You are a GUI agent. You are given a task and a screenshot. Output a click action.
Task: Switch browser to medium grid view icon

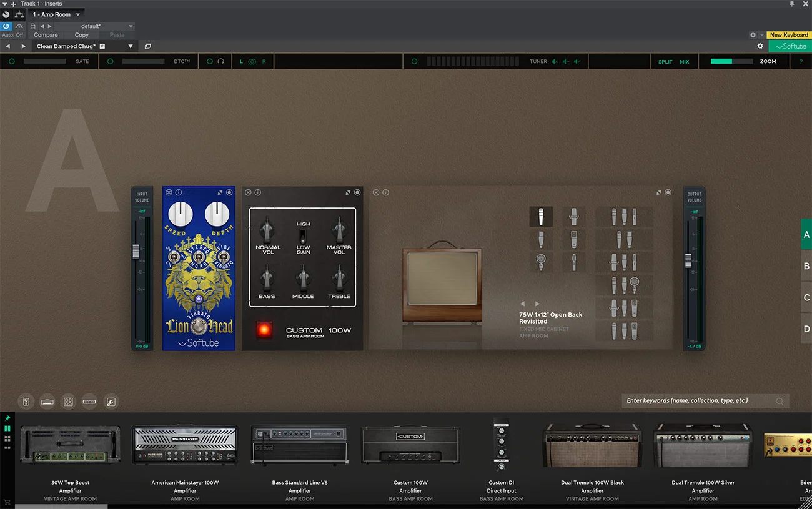coord(7,439)
